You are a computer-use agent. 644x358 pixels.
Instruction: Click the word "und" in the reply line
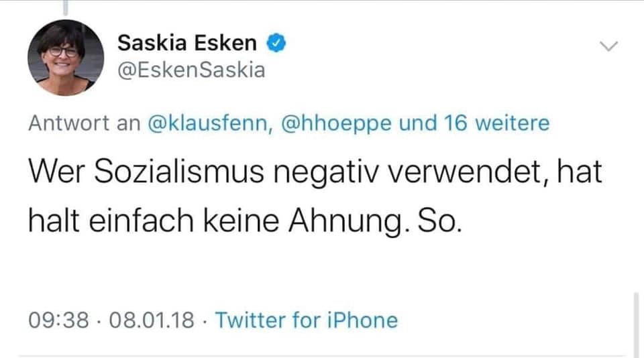[418, 123]
